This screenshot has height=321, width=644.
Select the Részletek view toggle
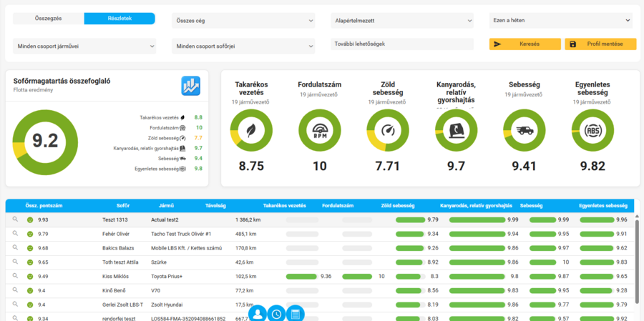click(x=119, y=19)
